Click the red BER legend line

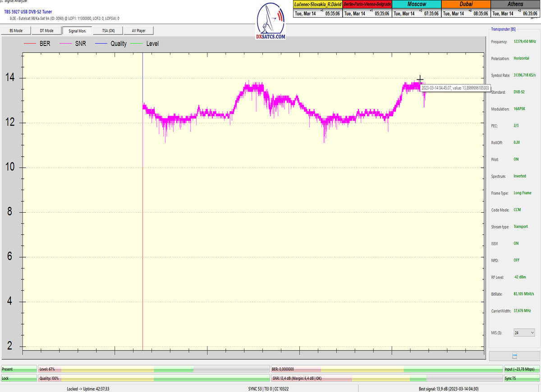click(x=29, y=44)
